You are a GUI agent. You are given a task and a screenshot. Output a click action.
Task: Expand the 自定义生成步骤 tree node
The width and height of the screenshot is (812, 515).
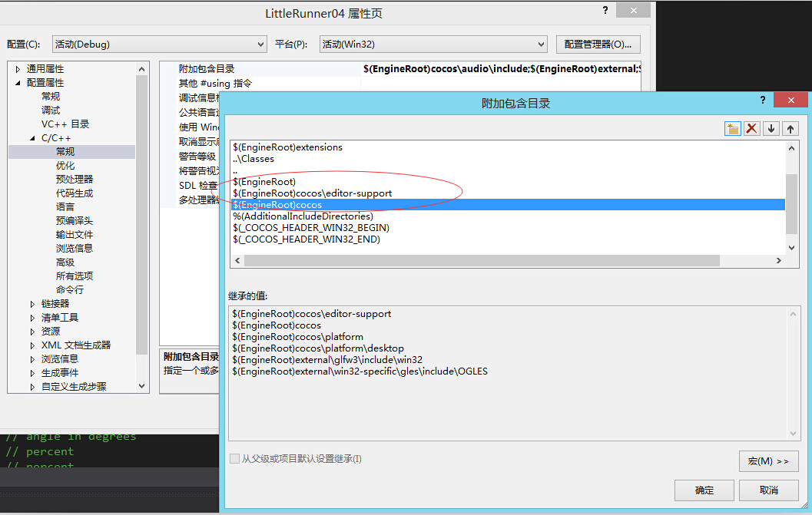coord(32,387)
